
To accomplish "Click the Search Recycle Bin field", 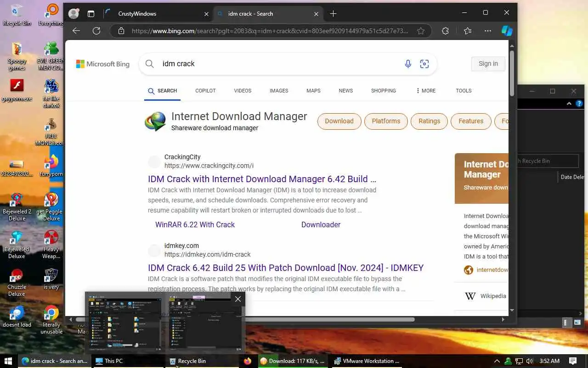I will pyautogui.click(x=548, y=161).
